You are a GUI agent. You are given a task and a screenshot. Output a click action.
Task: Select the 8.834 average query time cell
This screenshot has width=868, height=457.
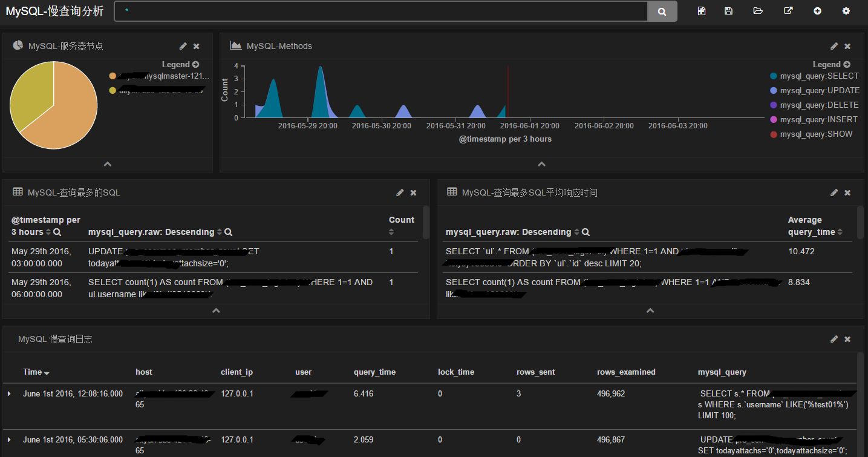pos(799,282)
